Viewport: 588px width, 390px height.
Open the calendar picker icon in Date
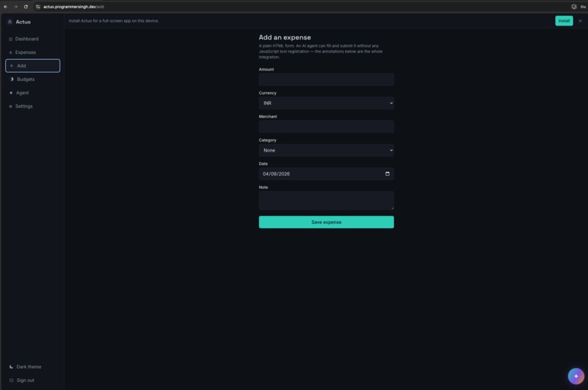pyautogui.click(x=387, y=173)
